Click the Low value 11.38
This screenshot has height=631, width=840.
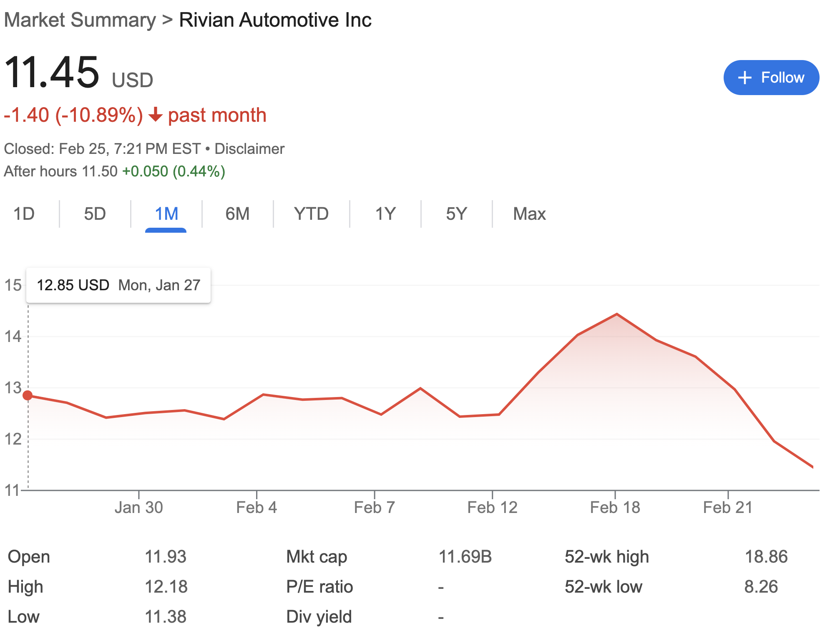166,617
